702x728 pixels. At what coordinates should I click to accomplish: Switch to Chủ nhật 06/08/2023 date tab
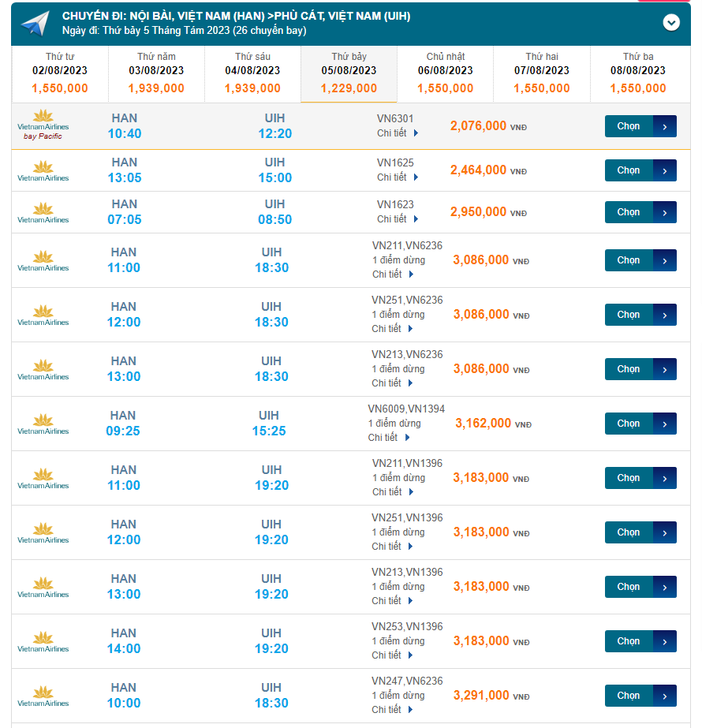tap(446, 73)
